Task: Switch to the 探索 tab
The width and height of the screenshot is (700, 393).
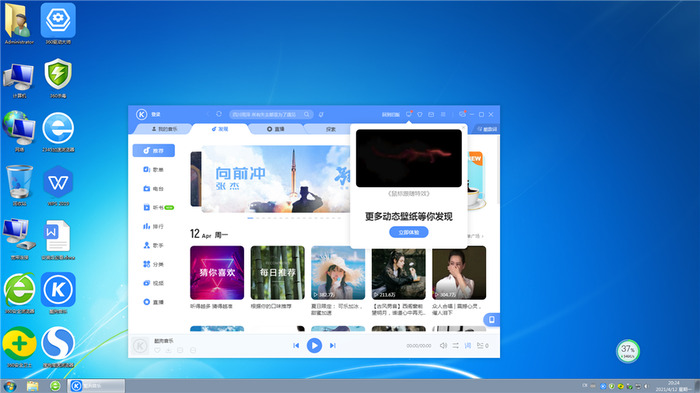Action: click(x=330, y=129)
